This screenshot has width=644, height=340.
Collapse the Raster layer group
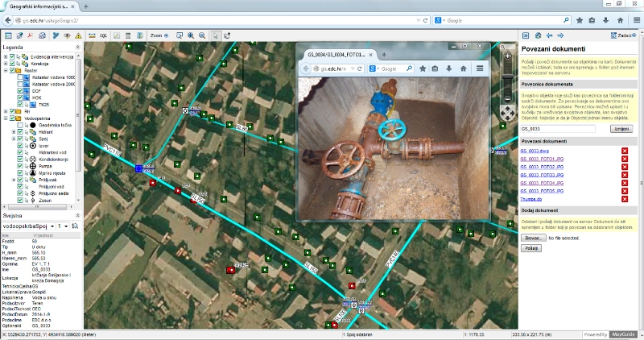click(6, 70)
